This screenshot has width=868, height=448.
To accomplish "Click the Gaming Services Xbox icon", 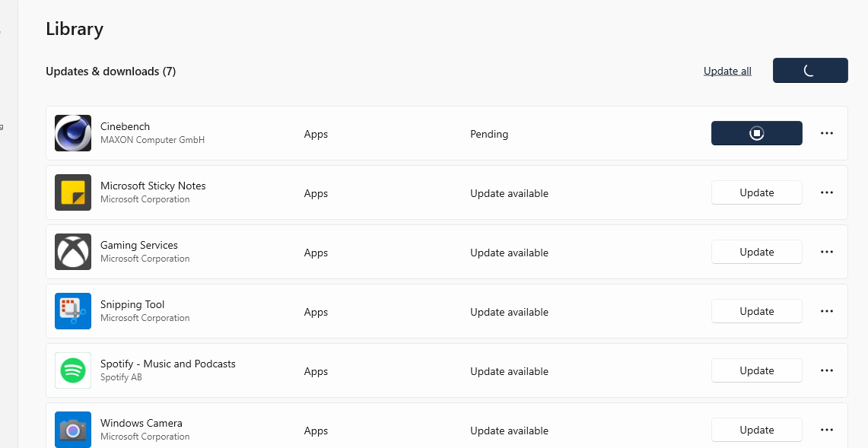I will [x=73, y=252].
